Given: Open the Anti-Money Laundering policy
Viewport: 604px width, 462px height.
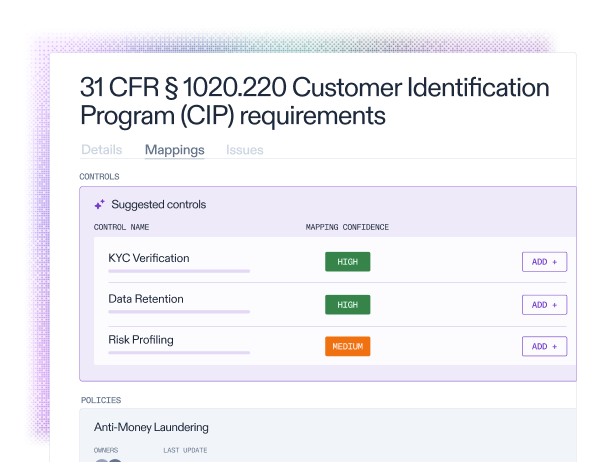Looking at the screenshot, I should point(151,427).
